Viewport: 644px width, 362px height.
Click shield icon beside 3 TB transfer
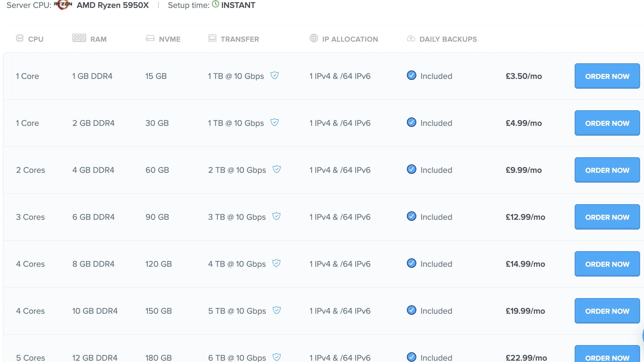click(x=276, y=216)
